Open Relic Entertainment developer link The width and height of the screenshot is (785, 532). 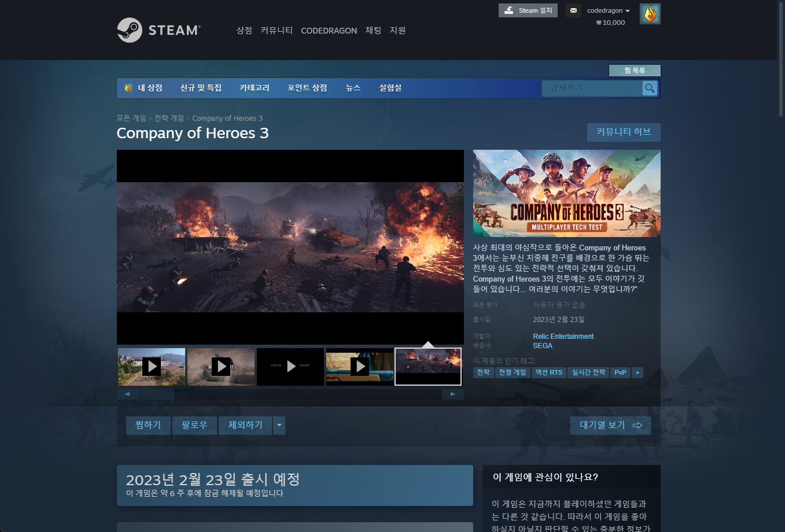pyautogui.click(x=563, y=337)
